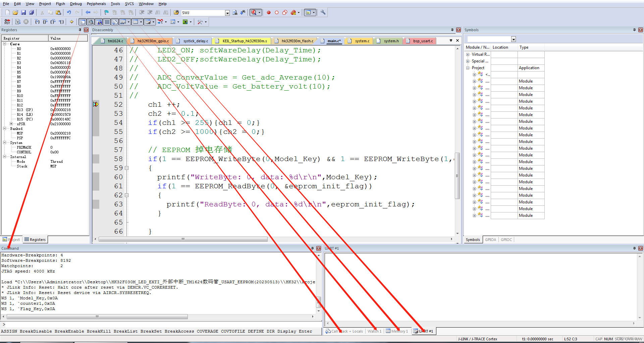Run to the cursor line
644x343 pixels.
tap(61, 22)
